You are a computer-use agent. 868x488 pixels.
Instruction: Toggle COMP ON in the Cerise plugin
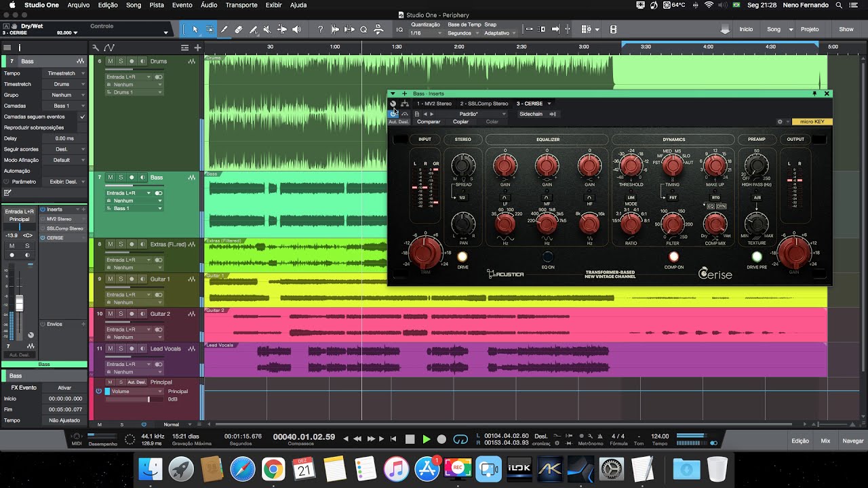coord(673,257)
